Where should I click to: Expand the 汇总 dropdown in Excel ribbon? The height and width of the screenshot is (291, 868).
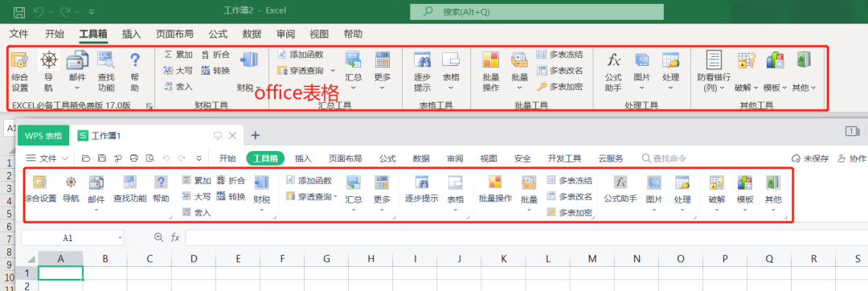353,87
